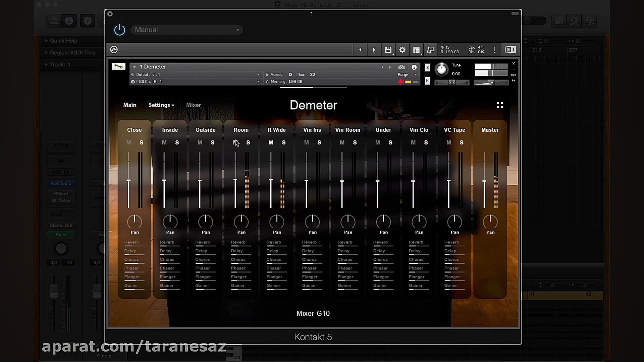Solo the Room mic channel

[248, 143]
